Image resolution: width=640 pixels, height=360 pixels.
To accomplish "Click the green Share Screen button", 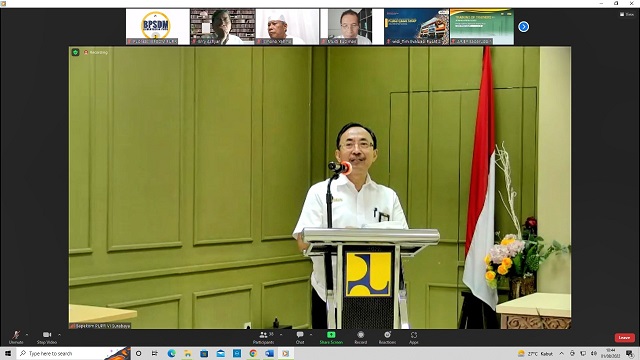I will click(331, 337).
